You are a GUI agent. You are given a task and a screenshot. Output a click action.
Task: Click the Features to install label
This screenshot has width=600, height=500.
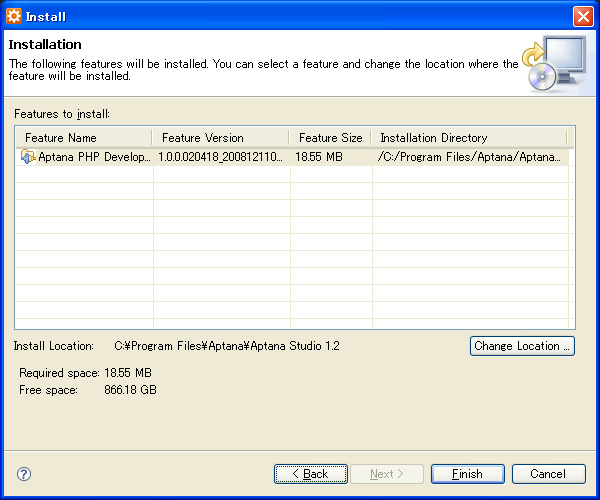pos(62,114)
